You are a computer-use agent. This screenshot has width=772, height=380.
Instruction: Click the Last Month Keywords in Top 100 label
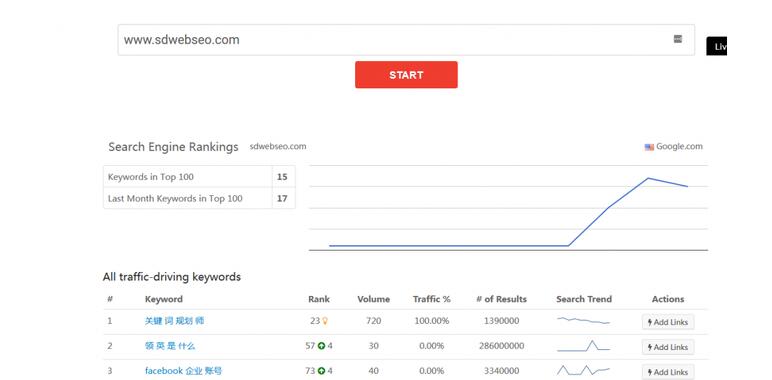(175, 198)
